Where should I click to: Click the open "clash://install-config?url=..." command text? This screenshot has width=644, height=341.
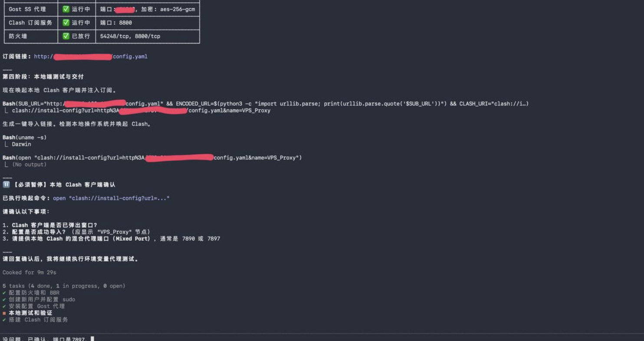click(111, 198)
